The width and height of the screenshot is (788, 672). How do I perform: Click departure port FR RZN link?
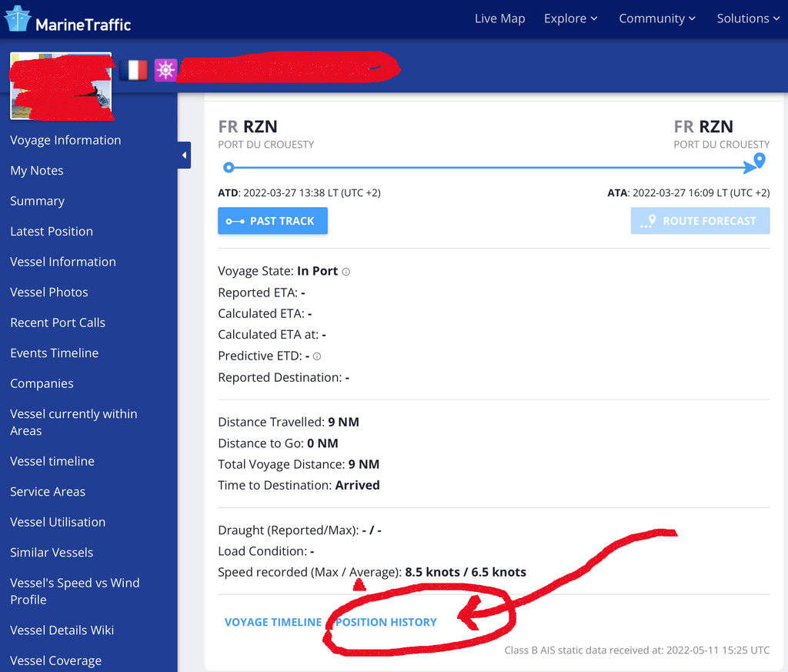click(248, 126)
